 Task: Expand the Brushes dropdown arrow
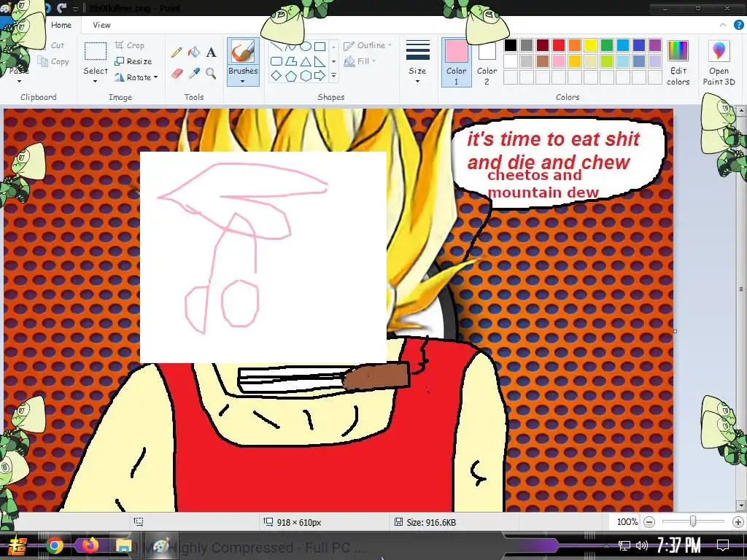(243, 82)
